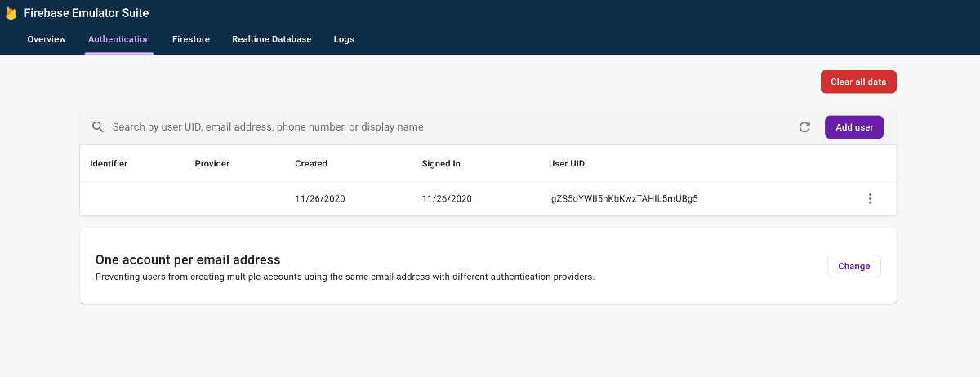Switch to the Firestore tab

point(191,39)
